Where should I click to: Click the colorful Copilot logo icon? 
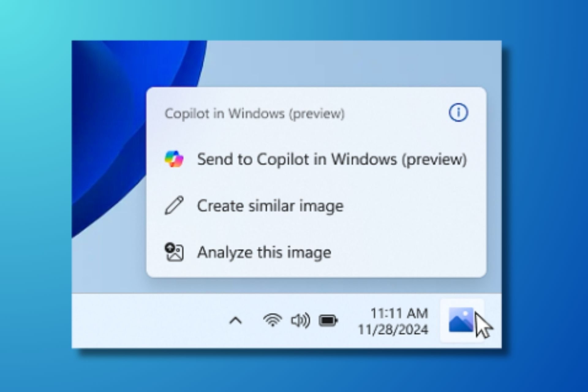(x=174, y=159)
